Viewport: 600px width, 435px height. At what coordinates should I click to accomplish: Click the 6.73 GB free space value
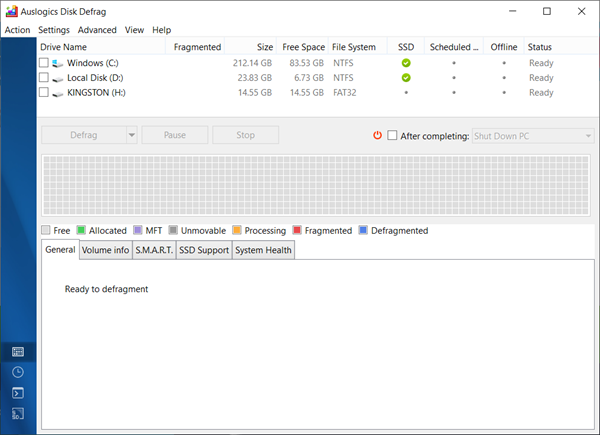(309, 78)
